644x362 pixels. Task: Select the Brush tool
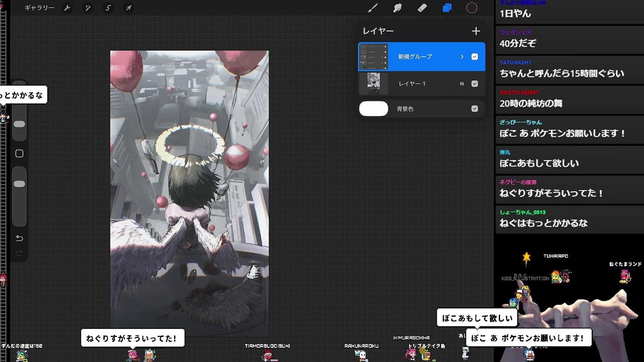373,8
